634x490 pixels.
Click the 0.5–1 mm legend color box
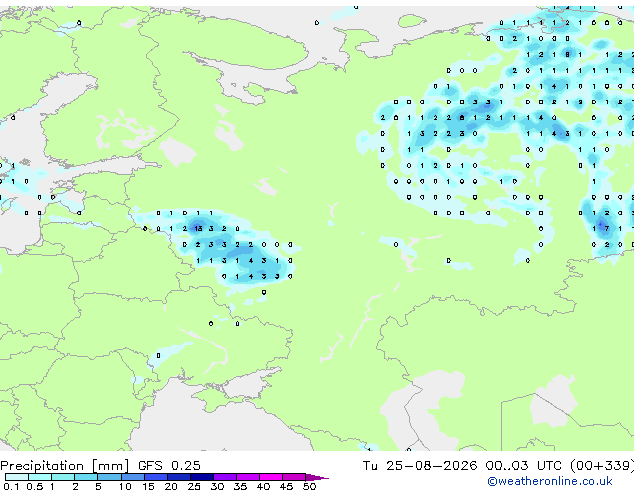(40, 477)
